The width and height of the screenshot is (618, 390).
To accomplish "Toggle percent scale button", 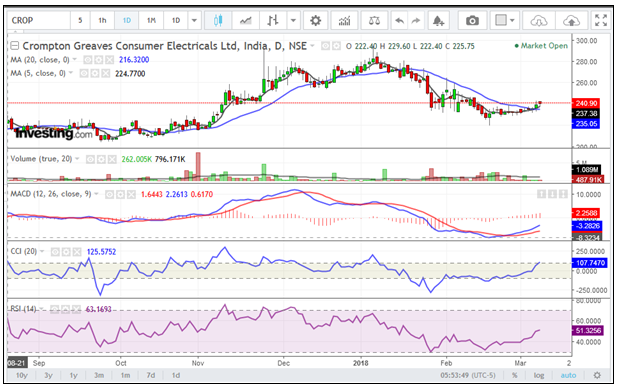I will (x=514, y=375).
